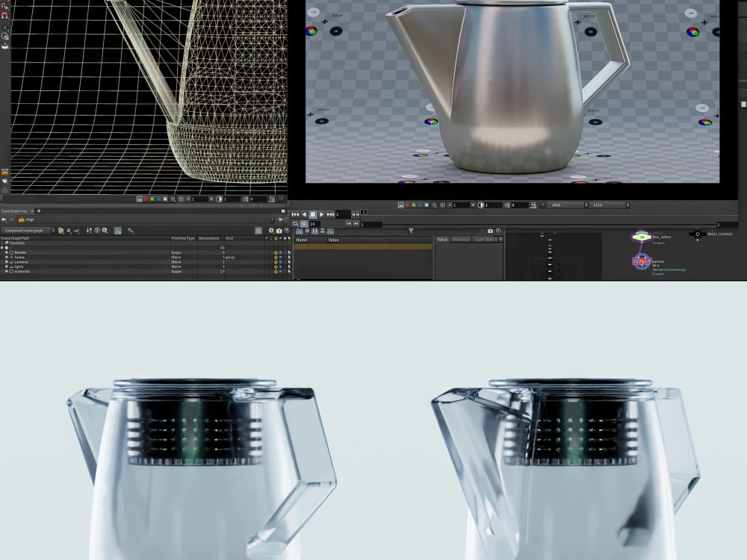Toggle visibility of the materials scope

pos(276,270)
